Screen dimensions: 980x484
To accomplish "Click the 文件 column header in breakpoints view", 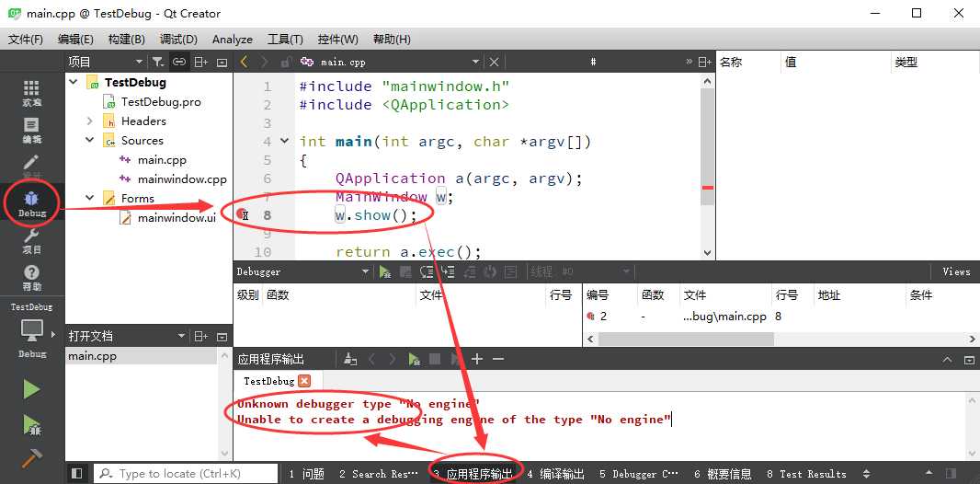I will point(694,295).
